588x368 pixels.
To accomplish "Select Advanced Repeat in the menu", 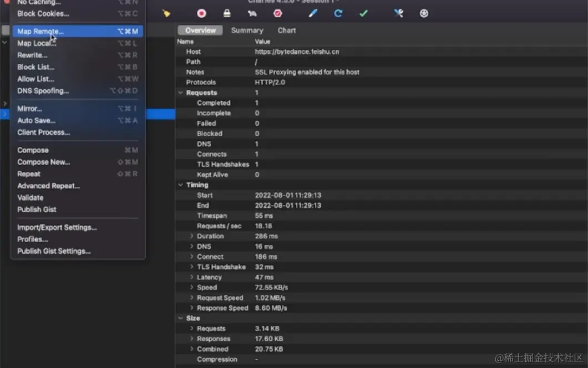I will [x=78, y=186].
